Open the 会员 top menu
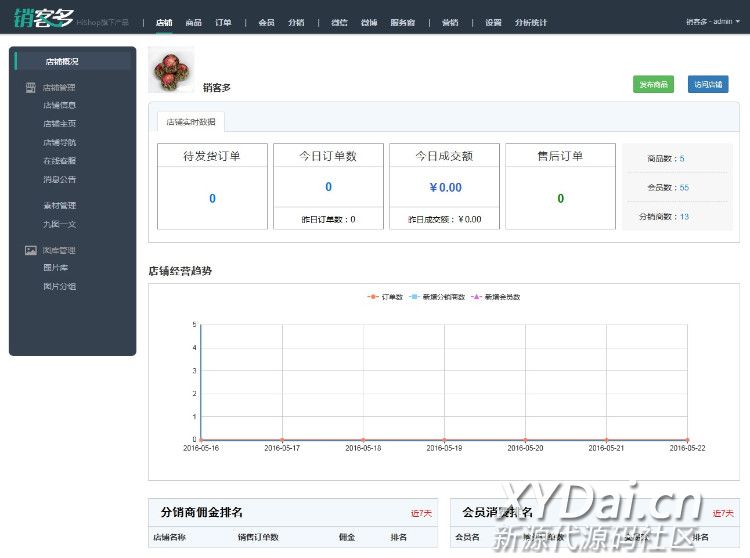 pyautogui.click(x=266, y=22)
